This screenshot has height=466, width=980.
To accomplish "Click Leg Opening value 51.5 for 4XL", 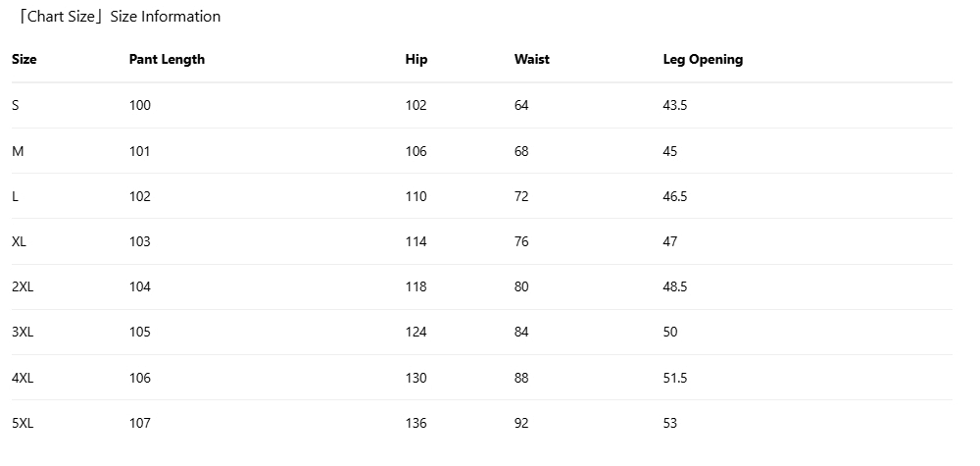I will [x=675, y=378].
